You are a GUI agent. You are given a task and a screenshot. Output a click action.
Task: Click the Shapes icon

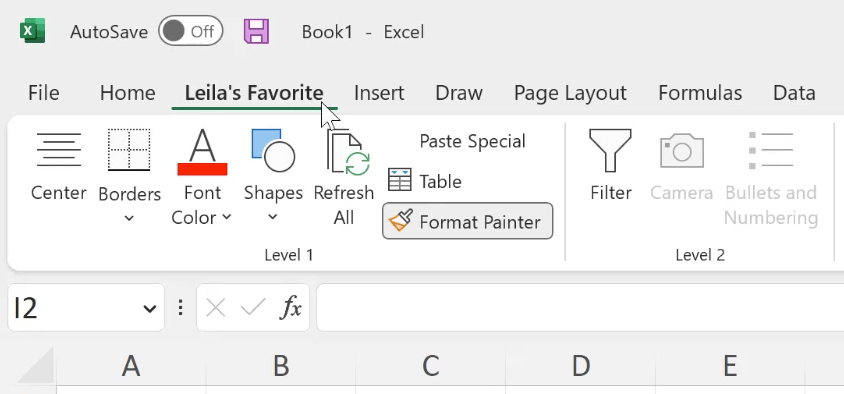click(x=273, y=150)
